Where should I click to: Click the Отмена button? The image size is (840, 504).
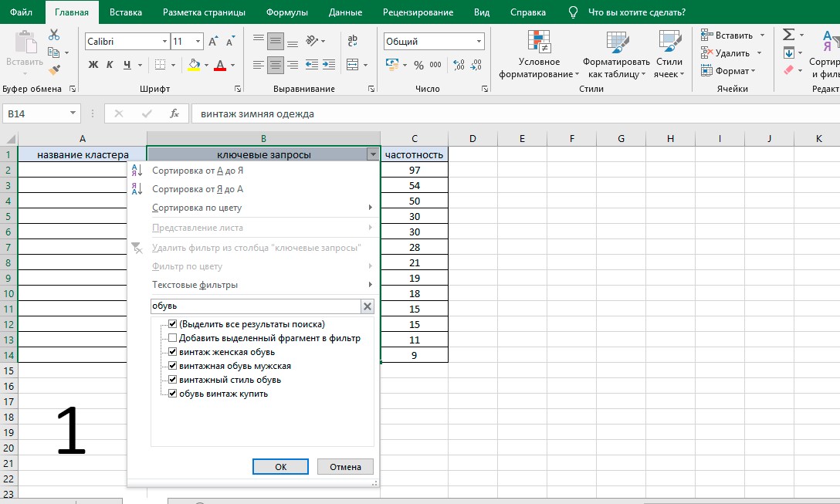(x=345, y=466)
